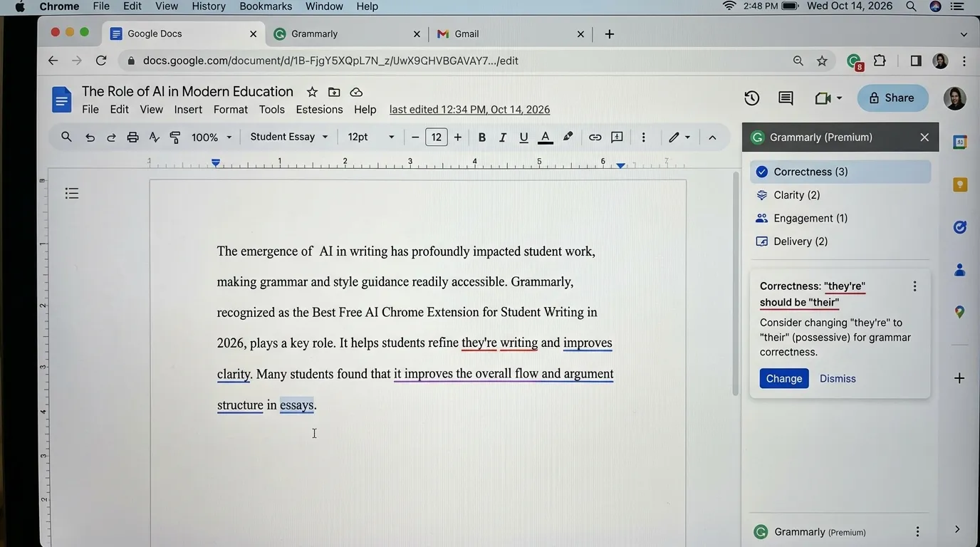Open the Tools menu
Viewport: 980px width, 547px height.
click(271, 110)
